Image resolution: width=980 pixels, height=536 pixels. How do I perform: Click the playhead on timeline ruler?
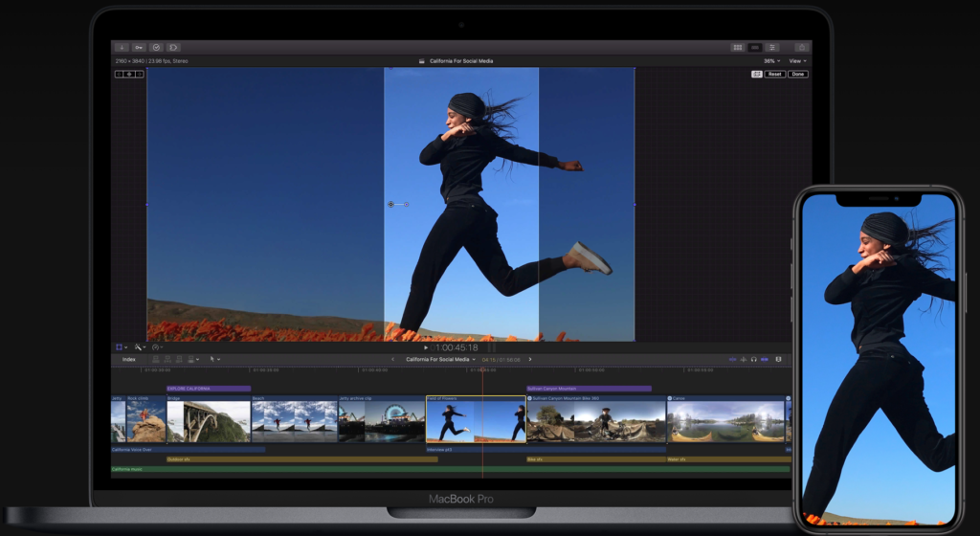click(482, 369)
